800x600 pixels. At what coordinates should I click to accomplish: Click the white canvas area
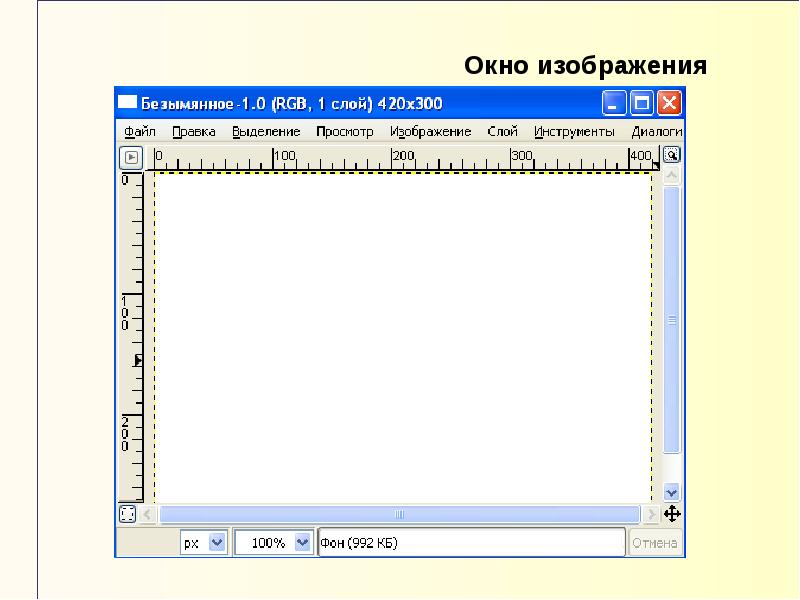(x=403, y=338)
